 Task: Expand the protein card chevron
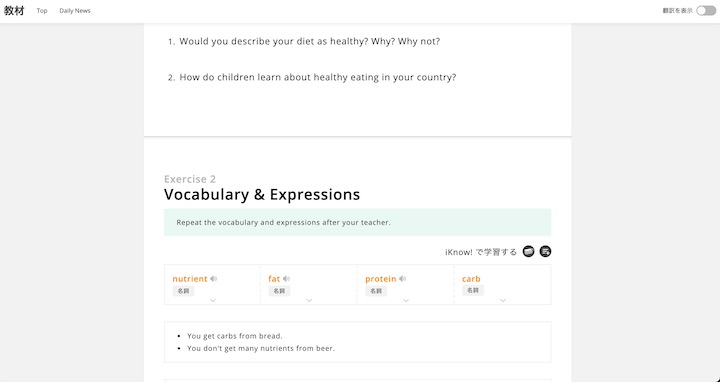coord(406,300)
